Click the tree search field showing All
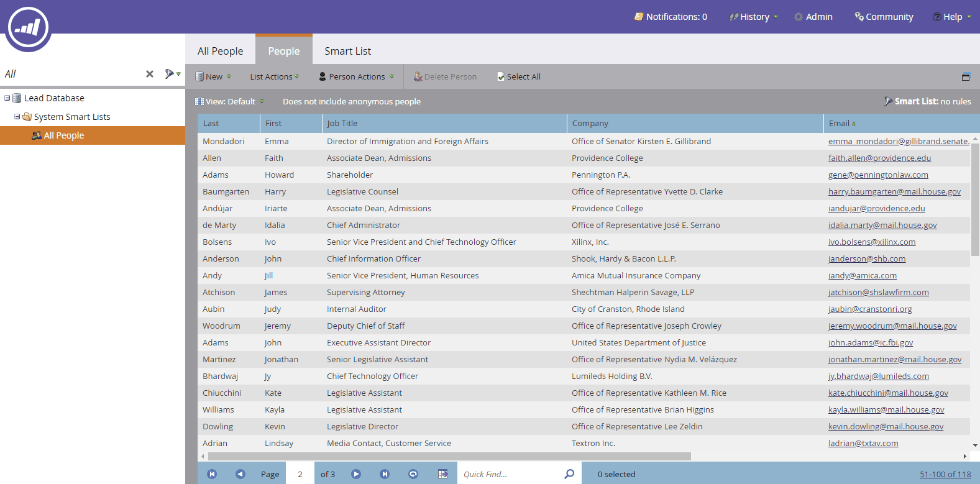Screen dimensions: 980x484 (71, 74)
